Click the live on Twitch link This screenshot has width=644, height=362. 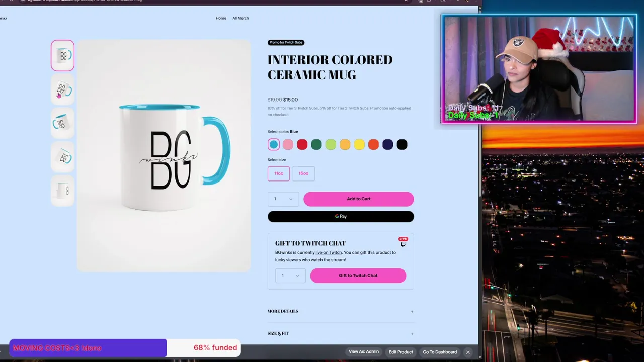329,252
